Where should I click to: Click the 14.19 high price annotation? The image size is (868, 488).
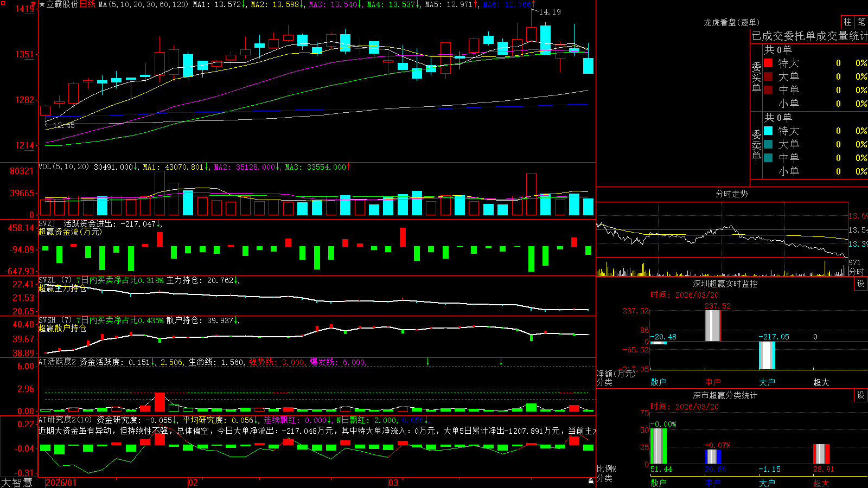click(550, 12)
